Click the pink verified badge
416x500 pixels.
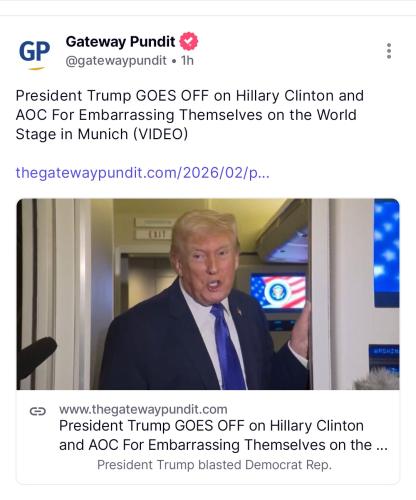pos(189,41)
